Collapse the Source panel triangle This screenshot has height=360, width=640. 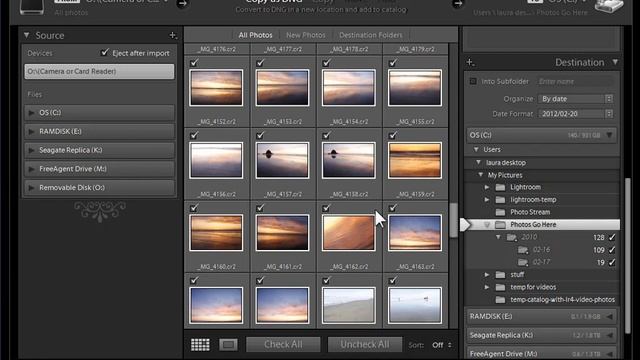27,36
